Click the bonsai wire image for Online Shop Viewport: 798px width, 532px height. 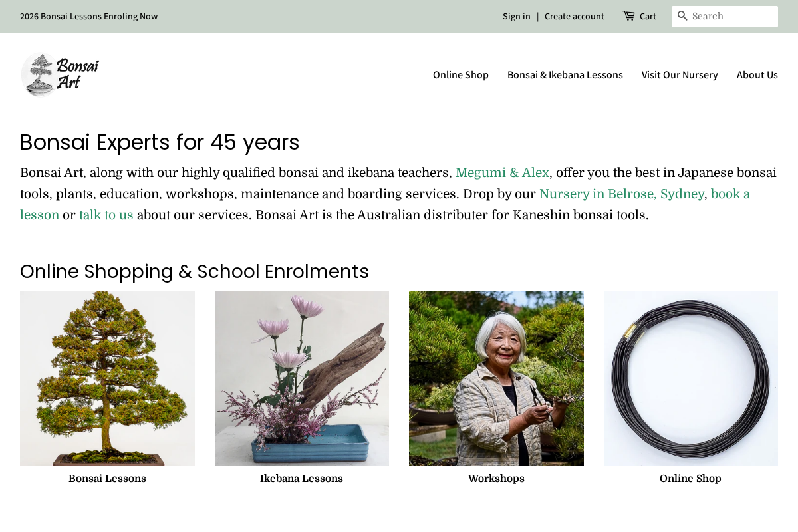tap(690, 377)
